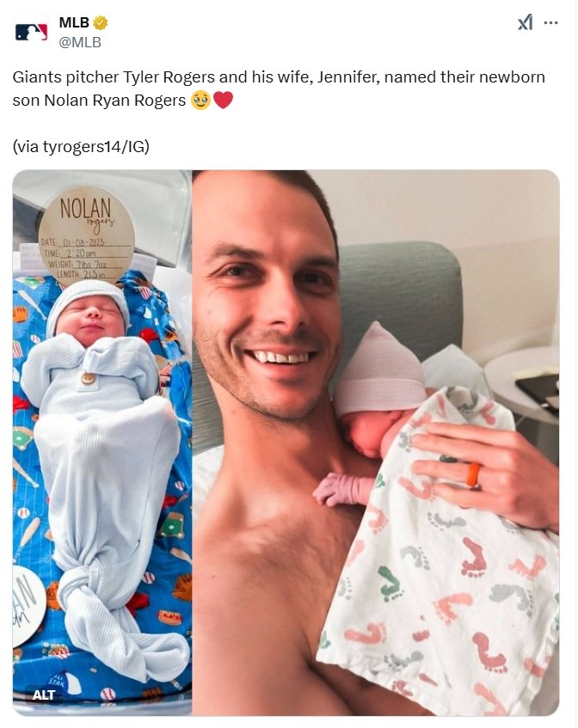This screenshot has height=728, width=578.
Task: Open the left photo of sleeping baby
Action: coord(102,443)
